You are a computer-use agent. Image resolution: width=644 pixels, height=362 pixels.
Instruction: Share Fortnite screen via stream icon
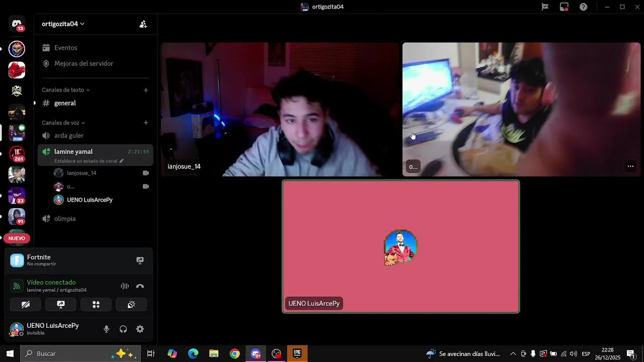click(x=140, y=260)
